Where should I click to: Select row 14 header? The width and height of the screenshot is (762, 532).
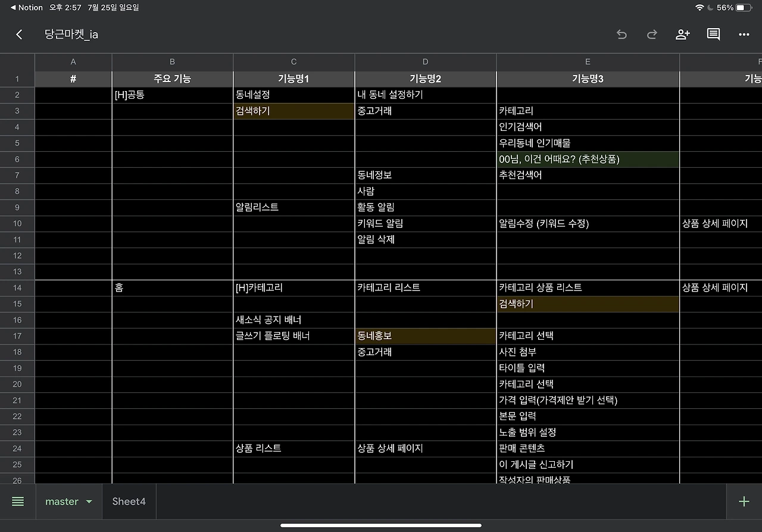point(17,288)
